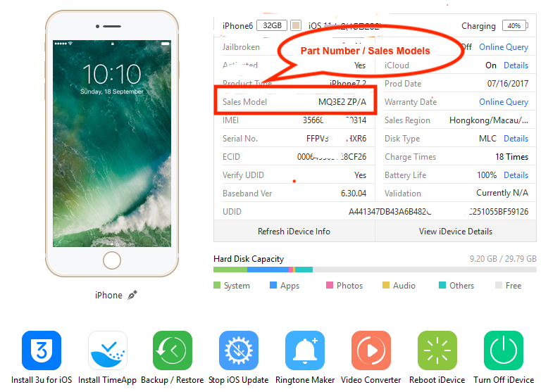Open Warranty Date Online Query link
The width and height of the screenshot is (548, 392).
click(503, 102)
